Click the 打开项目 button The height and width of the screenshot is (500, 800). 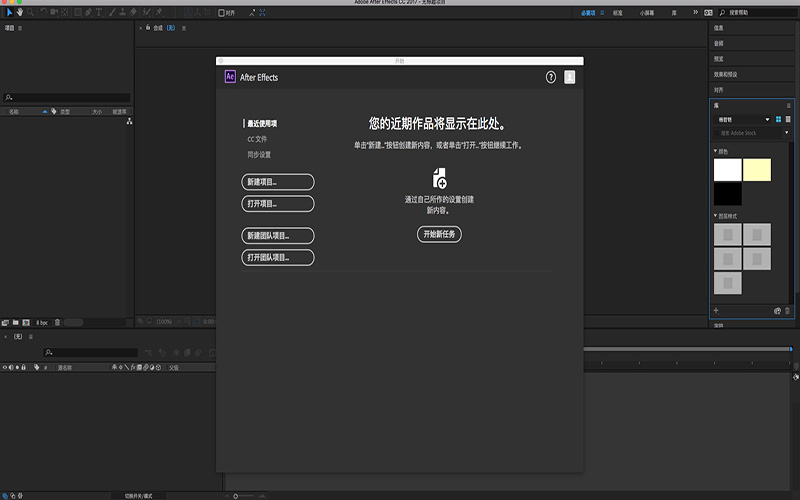[x=278, y=204]
